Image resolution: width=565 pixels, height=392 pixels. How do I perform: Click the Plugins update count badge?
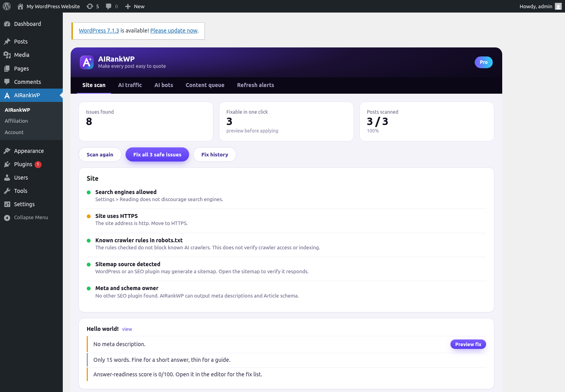[x=38, y=164]
